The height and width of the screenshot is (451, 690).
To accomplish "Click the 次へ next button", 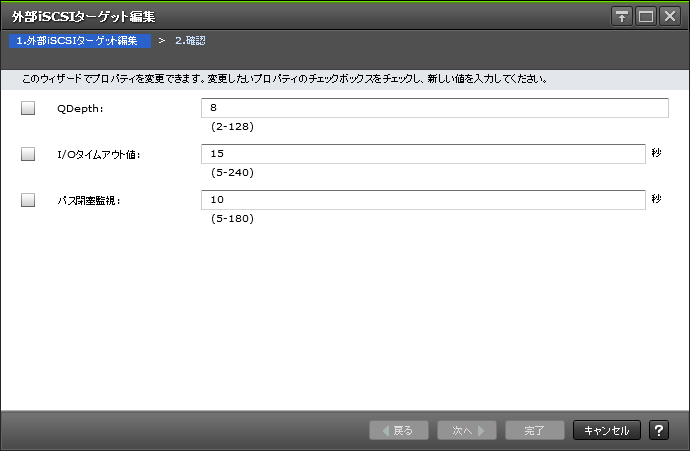I will [x=467, y=430].
